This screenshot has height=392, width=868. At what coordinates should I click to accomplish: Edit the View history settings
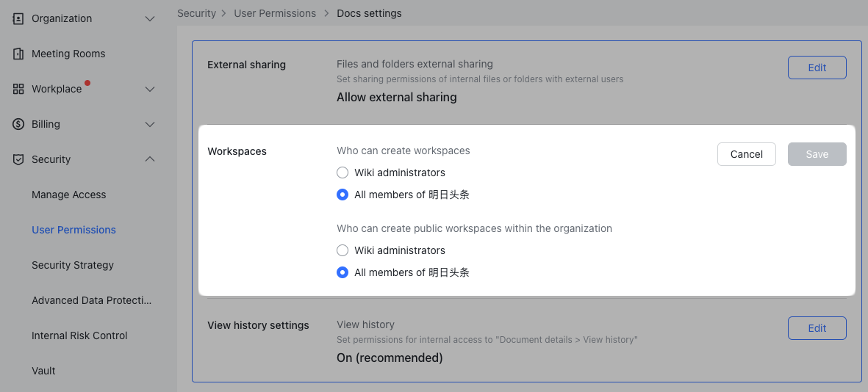point(817,328)
